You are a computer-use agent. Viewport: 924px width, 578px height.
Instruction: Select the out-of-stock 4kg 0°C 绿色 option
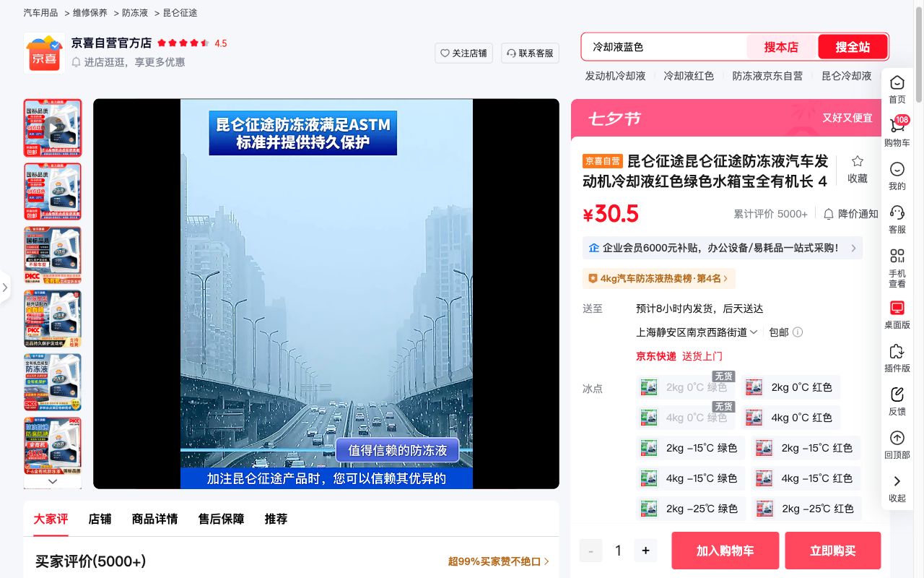[x=685, y=418]
